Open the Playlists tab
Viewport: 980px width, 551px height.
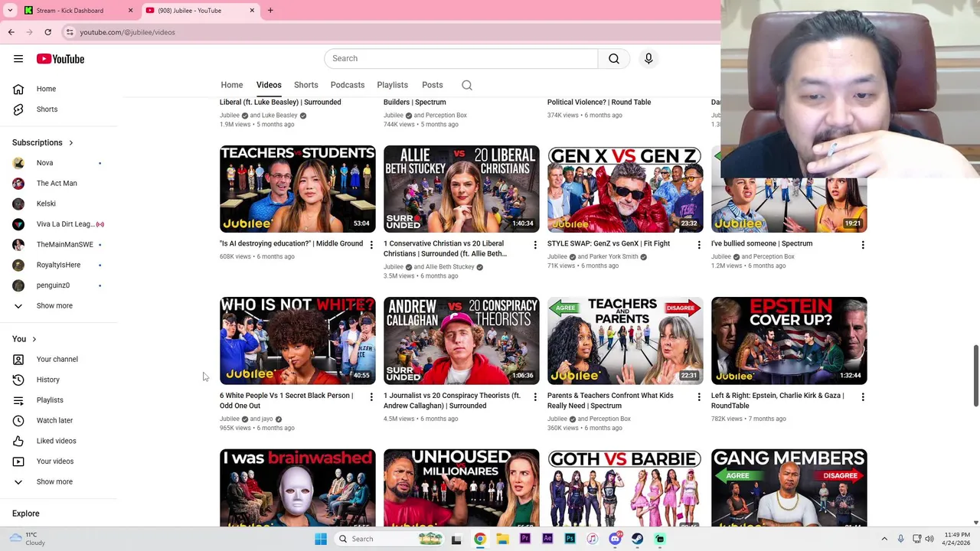point(392,85)
